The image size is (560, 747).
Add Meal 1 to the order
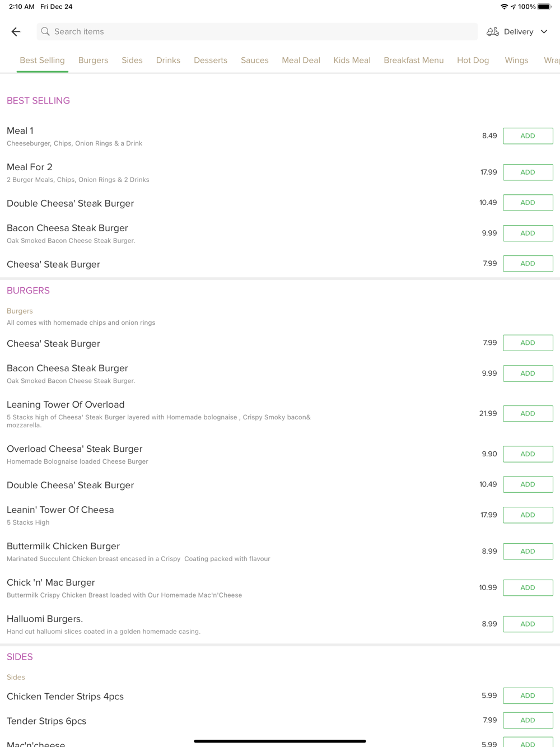point(528,136)
